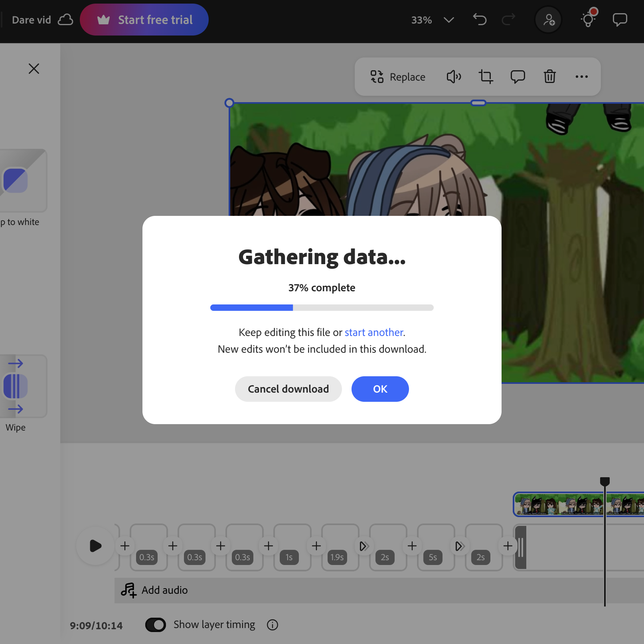Open the 1.9s scene duration badge

click(337, 557)
